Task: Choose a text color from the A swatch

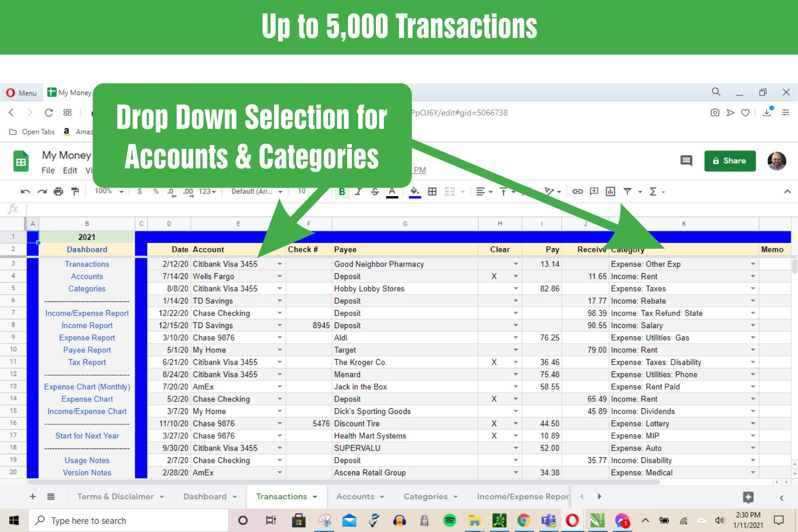Action: (x=392, y=191)
